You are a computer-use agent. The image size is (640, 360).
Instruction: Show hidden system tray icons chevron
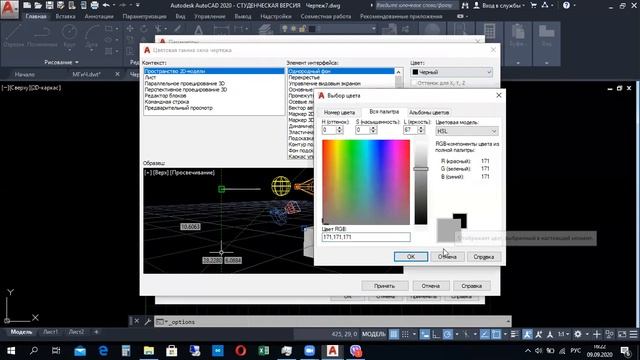[x=528, y=351]
